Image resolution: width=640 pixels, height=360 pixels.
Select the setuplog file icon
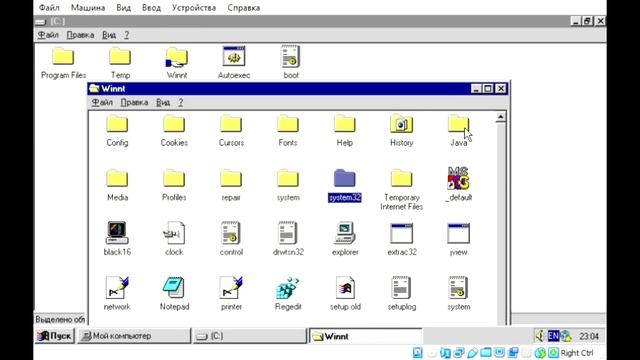pyautogui.click(x=402, y=287)
